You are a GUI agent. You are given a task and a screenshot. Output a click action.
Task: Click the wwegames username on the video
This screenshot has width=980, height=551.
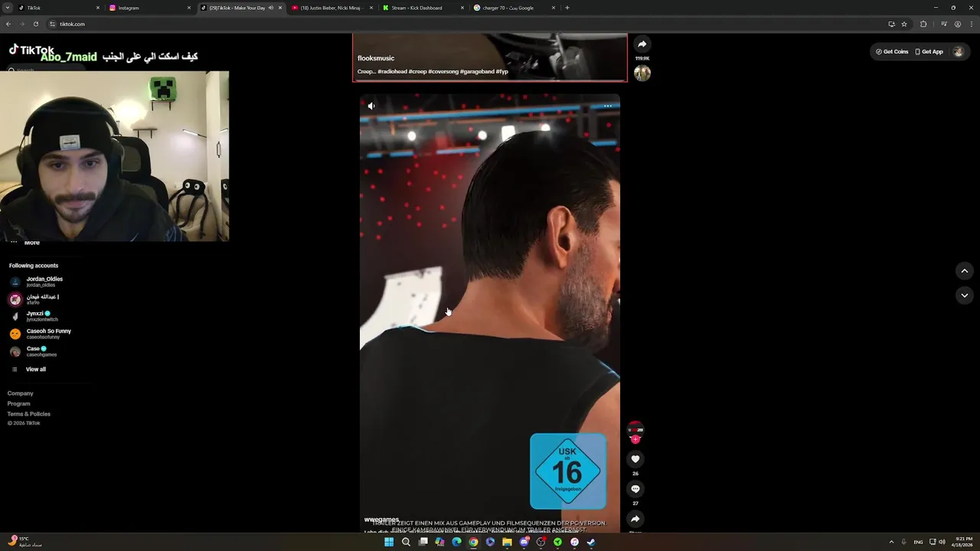(381, 520)
